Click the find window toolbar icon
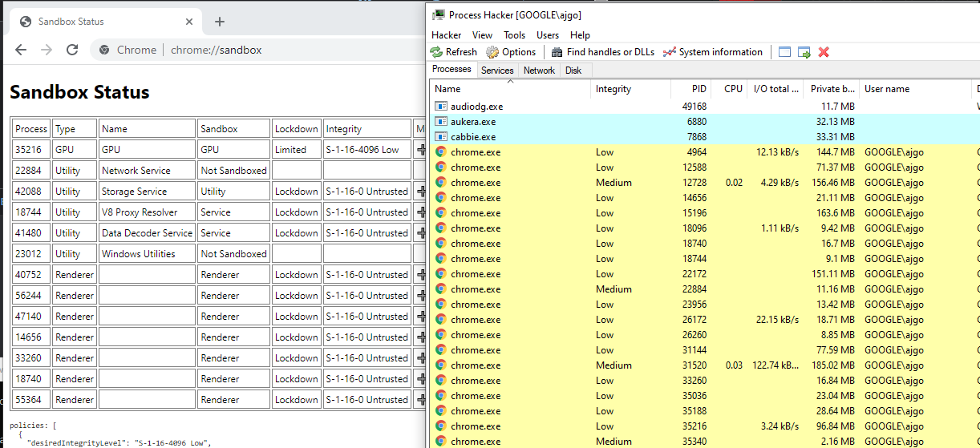This screenshot has width=980, height=448. [784, 52]
